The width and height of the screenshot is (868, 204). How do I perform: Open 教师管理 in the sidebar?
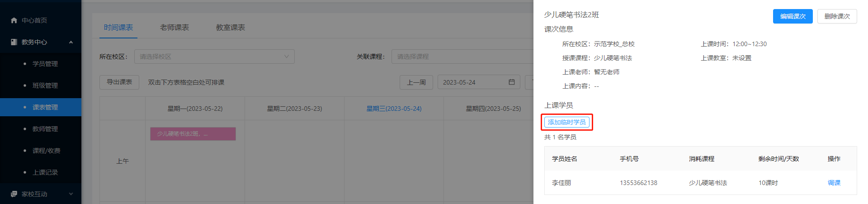[45, 129]
